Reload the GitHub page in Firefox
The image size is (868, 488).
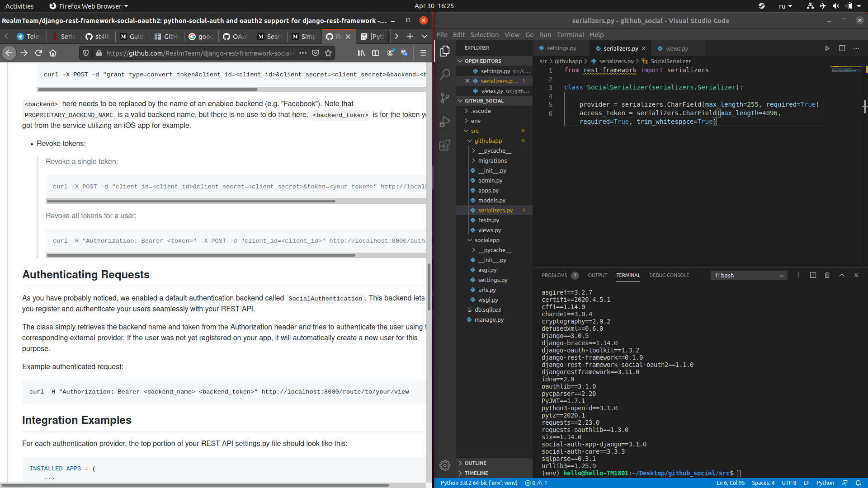click(38, 53)
